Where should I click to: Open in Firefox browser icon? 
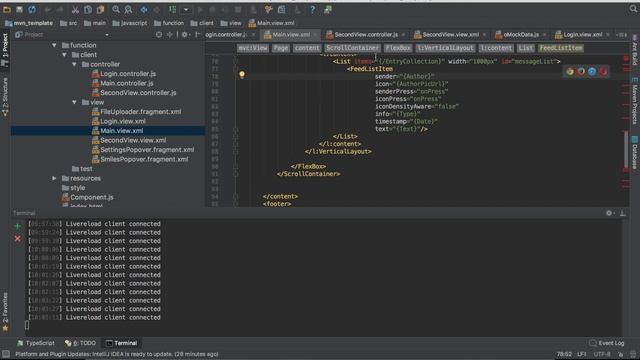click(x=581, y=71)
